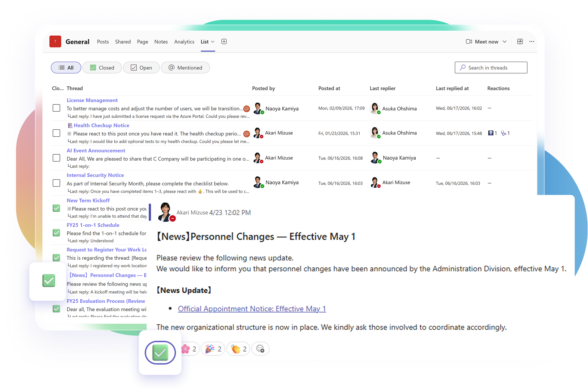Click the search magnifier icon
The width and height of the screenshot is (588, 392).
click(x=463, y=68)
